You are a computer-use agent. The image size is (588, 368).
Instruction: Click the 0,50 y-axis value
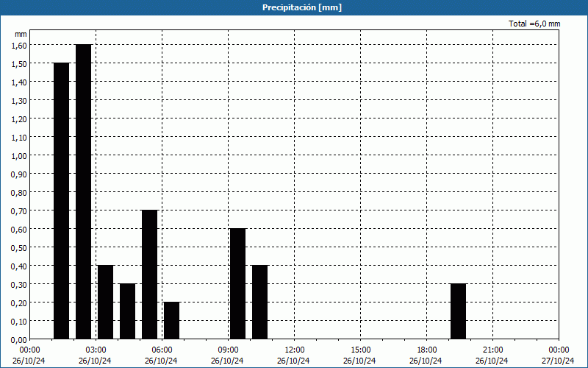[x=19, y=248]
